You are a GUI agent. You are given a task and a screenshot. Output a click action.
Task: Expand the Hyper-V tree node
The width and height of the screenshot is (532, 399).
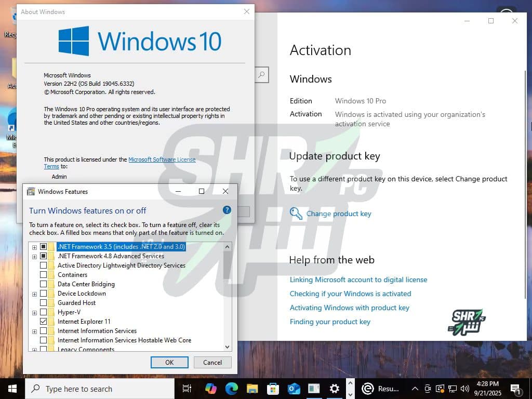click(34, 313)
